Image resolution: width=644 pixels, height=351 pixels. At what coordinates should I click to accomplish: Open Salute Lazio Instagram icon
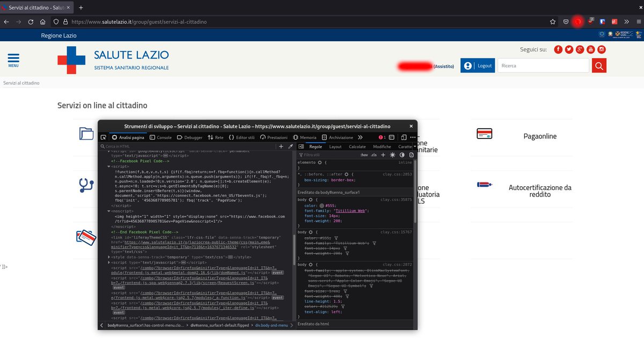(602, 49)
